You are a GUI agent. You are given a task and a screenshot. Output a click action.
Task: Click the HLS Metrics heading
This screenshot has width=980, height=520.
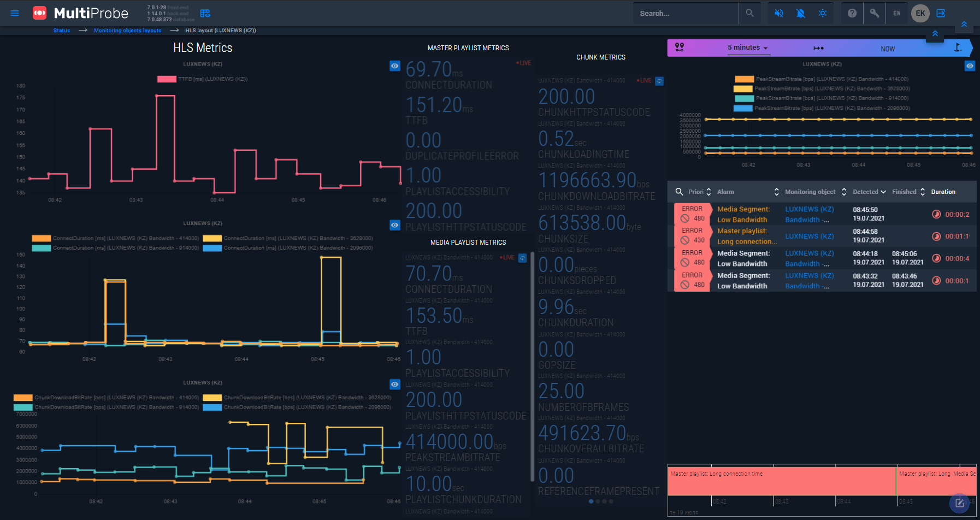pos(203,48)
